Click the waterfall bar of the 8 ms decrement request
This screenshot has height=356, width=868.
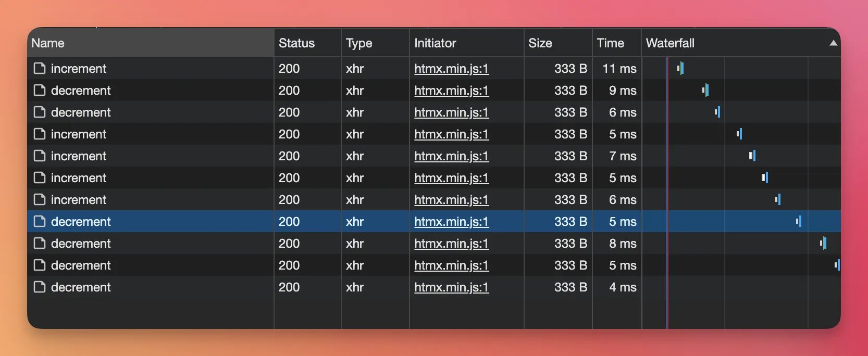[823, 243]
